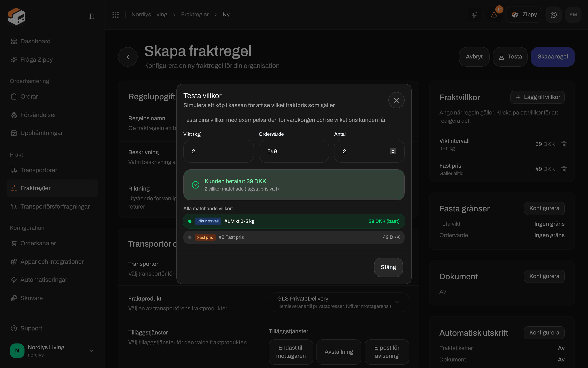
Task: Open the EM user avatar
Action: click(573, 15)
